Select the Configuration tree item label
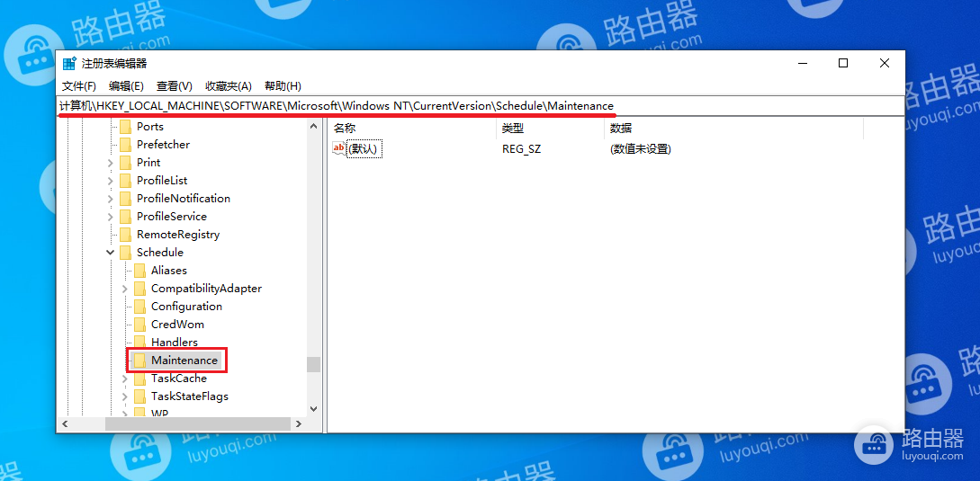The height and width of the screenshot is (481, 980). [x=186, y=307]
